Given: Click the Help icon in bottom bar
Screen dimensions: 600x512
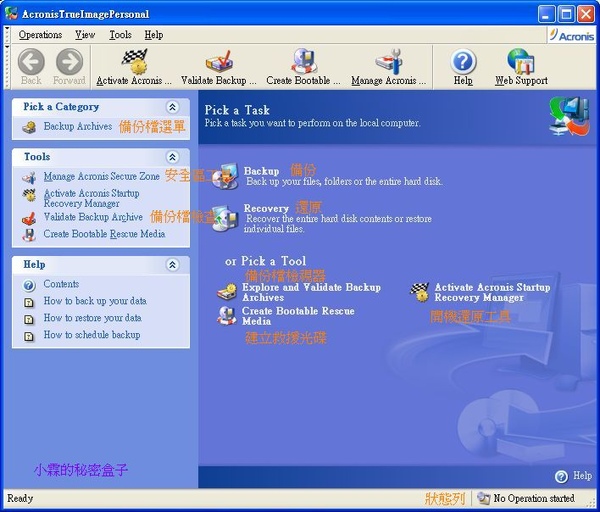Looking at the screenshot, I should [561, 476].
